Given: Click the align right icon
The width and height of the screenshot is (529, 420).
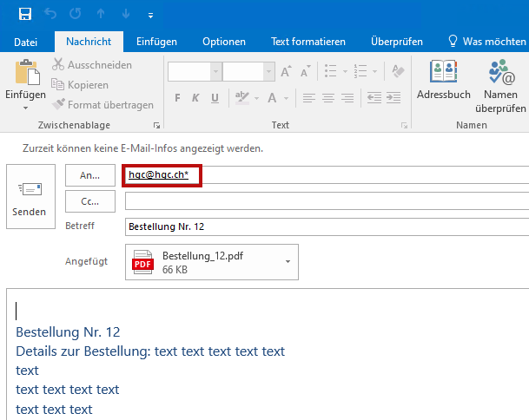Looking at the screenshot, I should (347, 98).
